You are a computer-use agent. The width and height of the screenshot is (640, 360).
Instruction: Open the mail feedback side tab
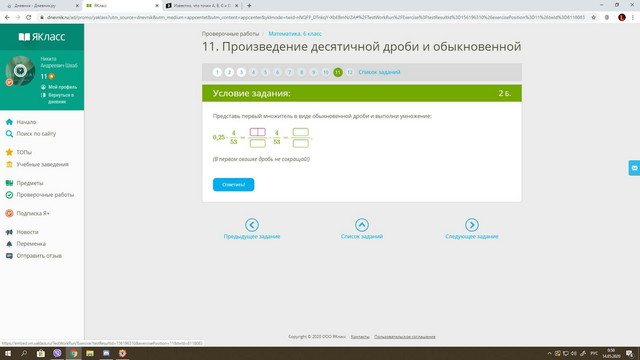click(634, 168)
